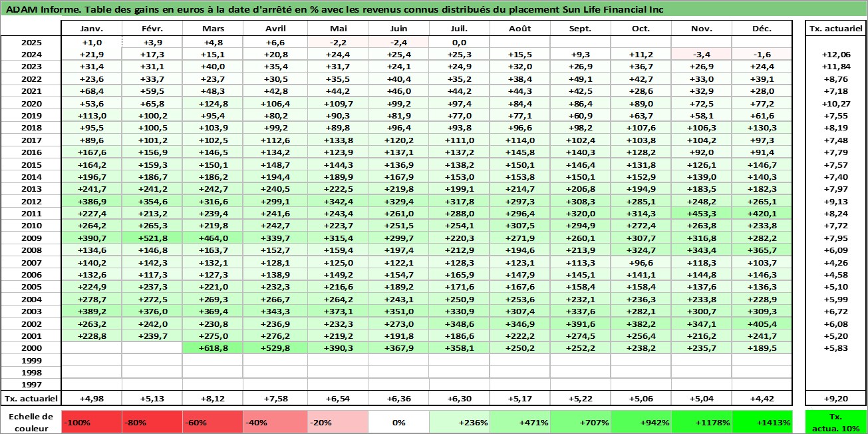Click the 'ADAM Informe' table title bar

pyautogui.click(x=434, y=9)
